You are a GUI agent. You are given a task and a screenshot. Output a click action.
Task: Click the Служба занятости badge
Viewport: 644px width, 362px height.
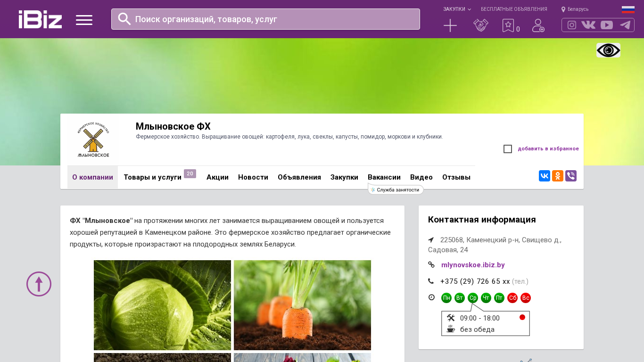click(396, 189)
